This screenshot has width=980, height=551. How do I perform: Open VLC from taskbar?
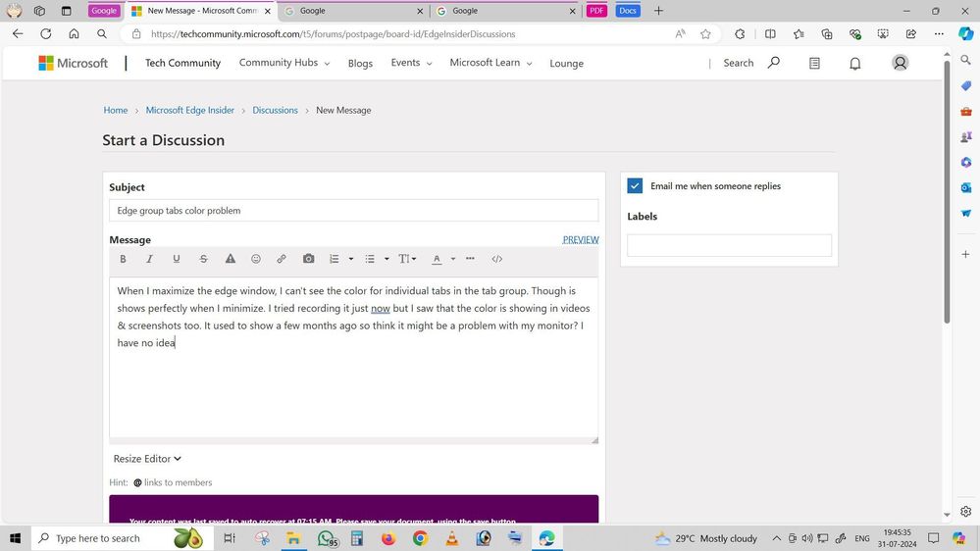pyautogui.click(x=452, y=538)
